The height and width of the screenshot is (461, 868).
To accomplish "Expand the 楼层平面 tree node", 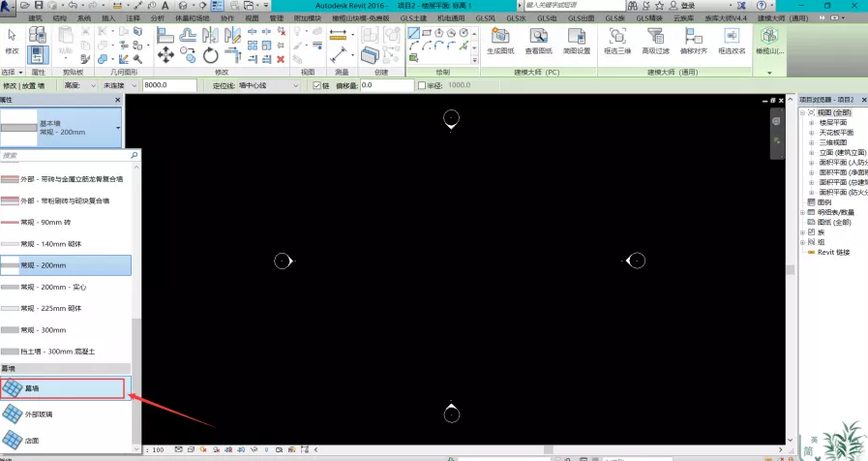I will (x=812, y=122).
